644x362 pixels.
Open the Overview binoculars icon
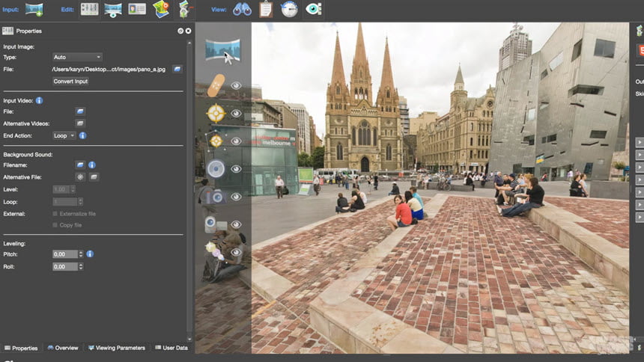pyautogui.click(x=243, y=9)
